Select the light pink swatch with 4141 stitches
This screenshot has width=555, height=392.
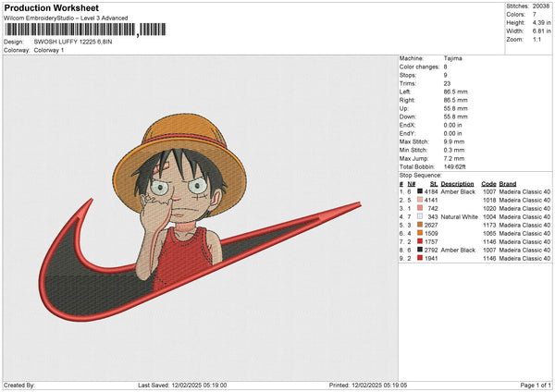[x=420, y=200]
